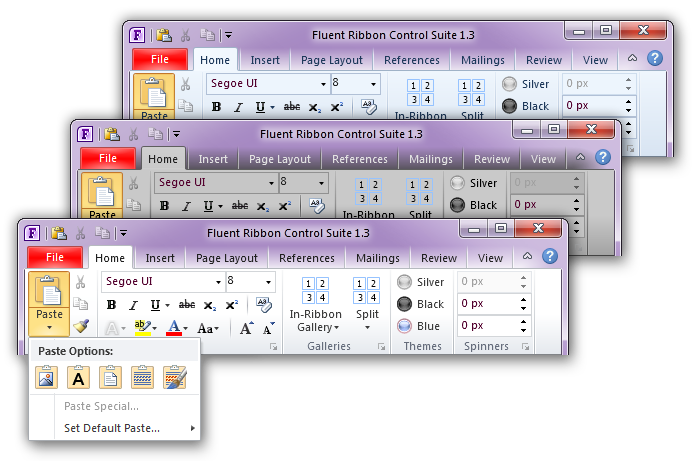Choose the lined clipboard paste option
This screenshot has width=694, height=461.
(x=143, y=377)
